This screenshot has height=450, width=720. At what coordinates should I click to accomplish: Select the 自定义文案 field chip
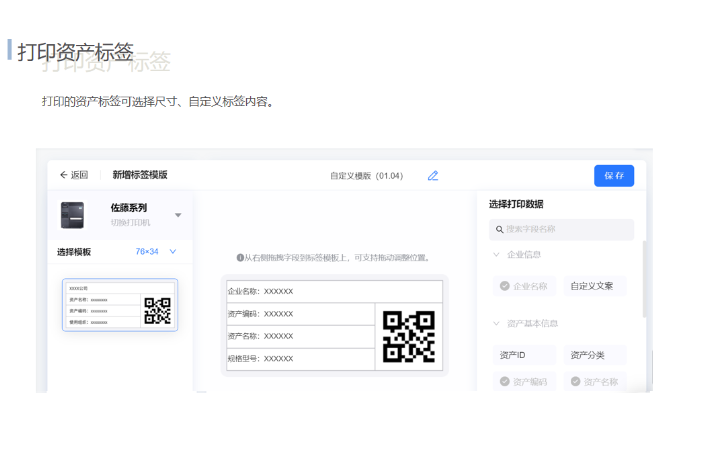pos(594,286)
